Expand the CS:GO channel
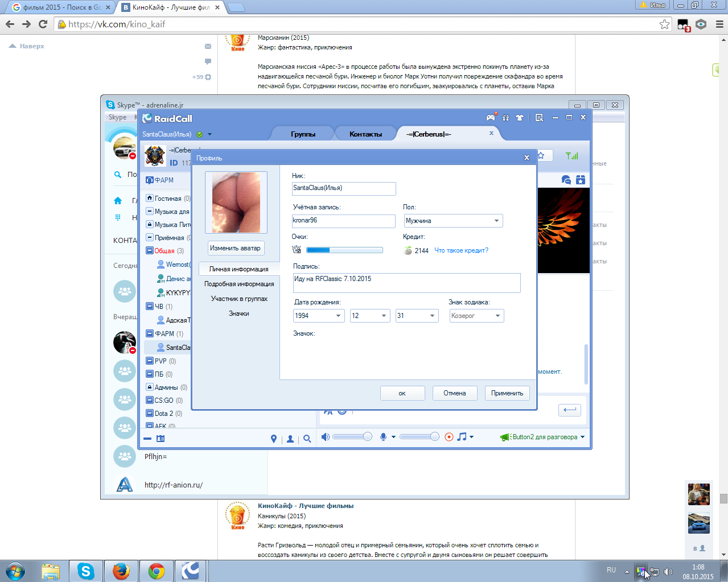The height and width of the screenshot is (582, 728). click(x=150, y=400)
